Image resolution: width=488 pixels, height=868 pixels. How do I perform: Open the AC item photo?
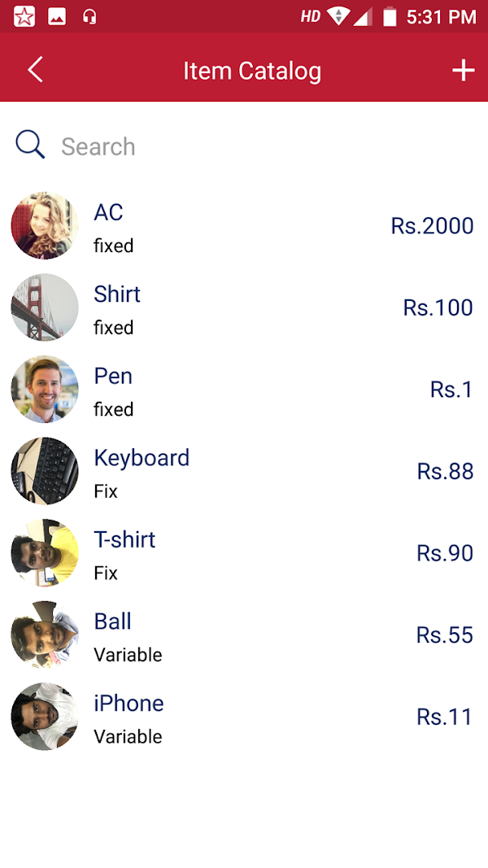click(x=45, y=226)
